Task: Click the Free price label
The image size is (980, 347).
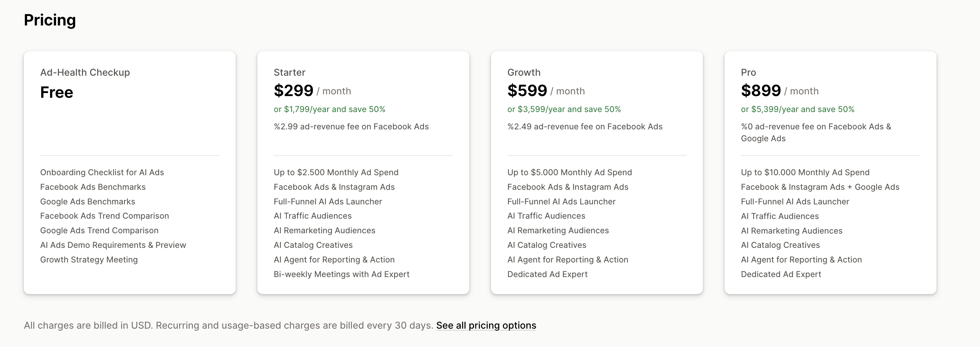Action: [x=56, y=92]
